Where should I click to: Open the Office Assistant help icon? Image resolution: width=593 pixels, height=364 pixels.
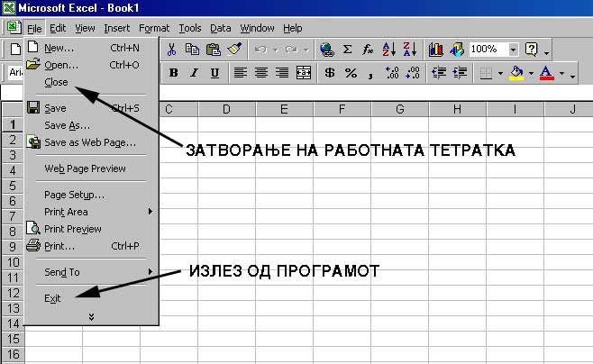[532, 50]
